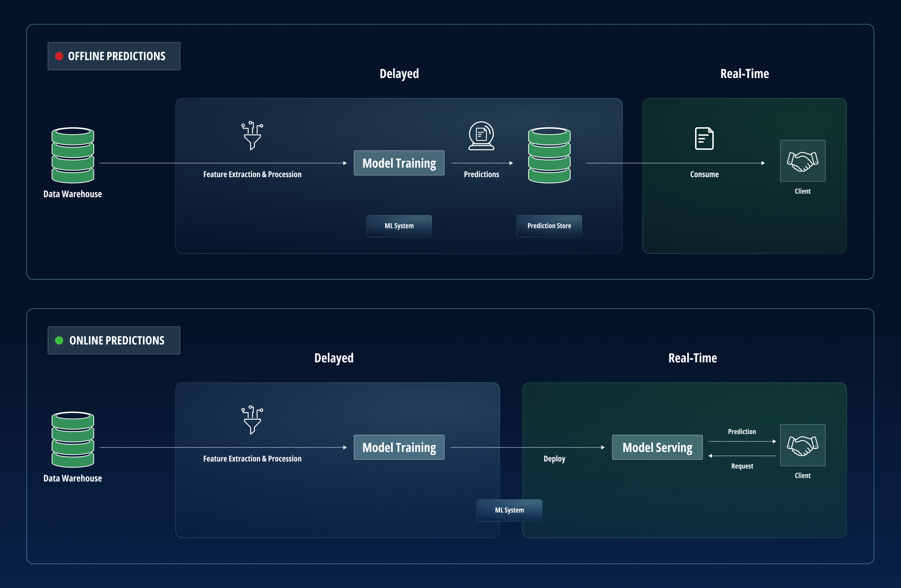The image size is (901, 588).
Task: Click the online Client handshake icon
Action: click(x=802, y=445)
